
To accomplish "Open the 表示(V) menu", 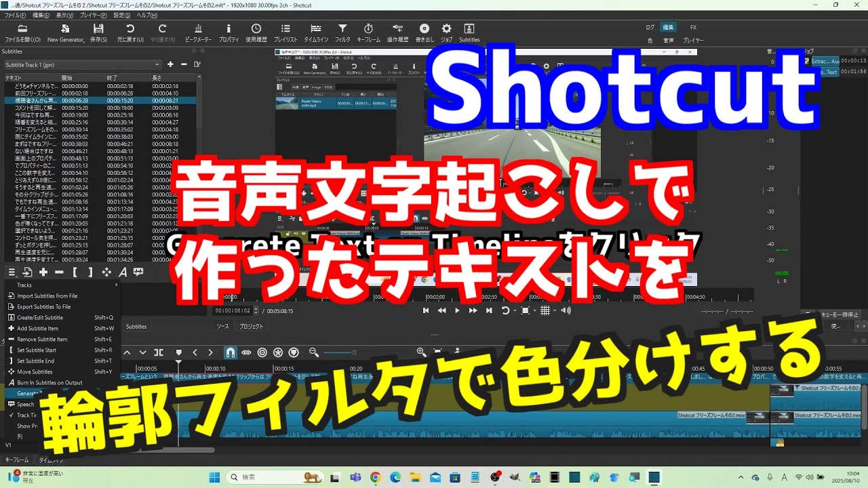I will coord(65,14).
